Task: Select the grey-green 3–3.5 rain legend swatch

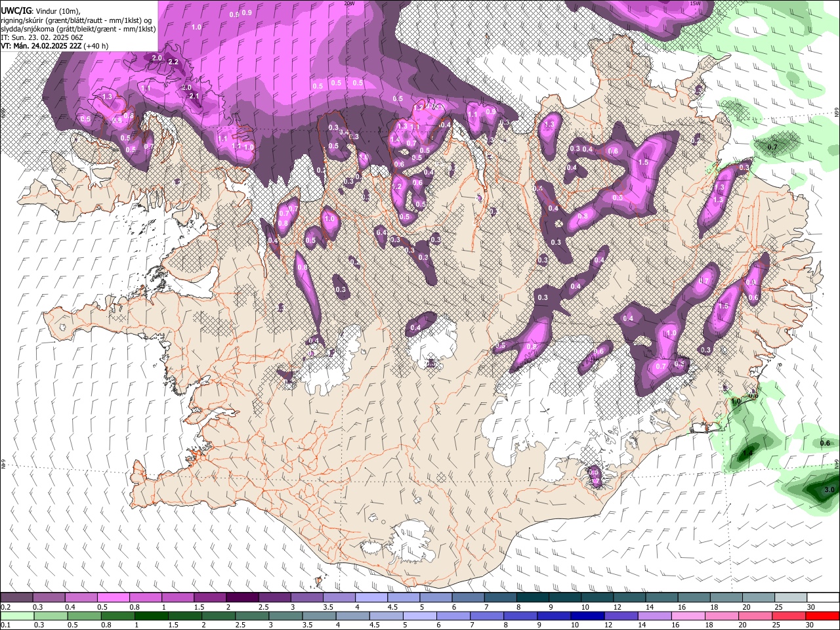Action: point(285,616)
